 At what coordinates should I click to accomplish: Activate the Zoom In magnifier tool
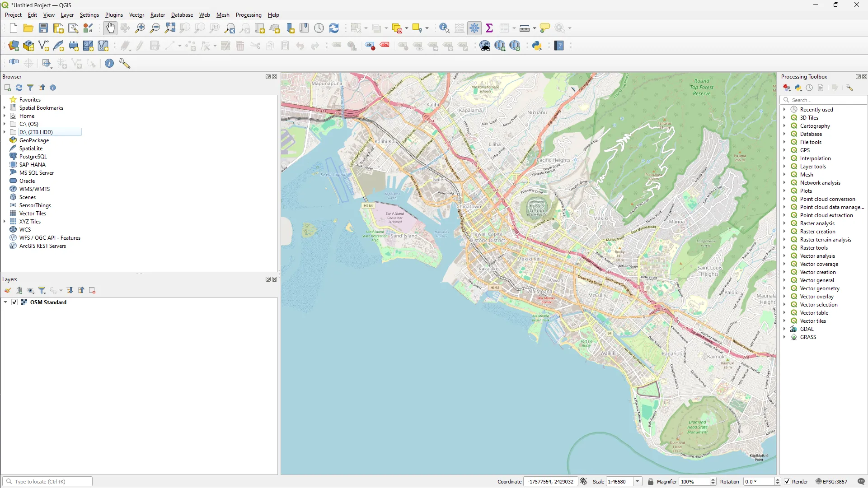point(140,28)
